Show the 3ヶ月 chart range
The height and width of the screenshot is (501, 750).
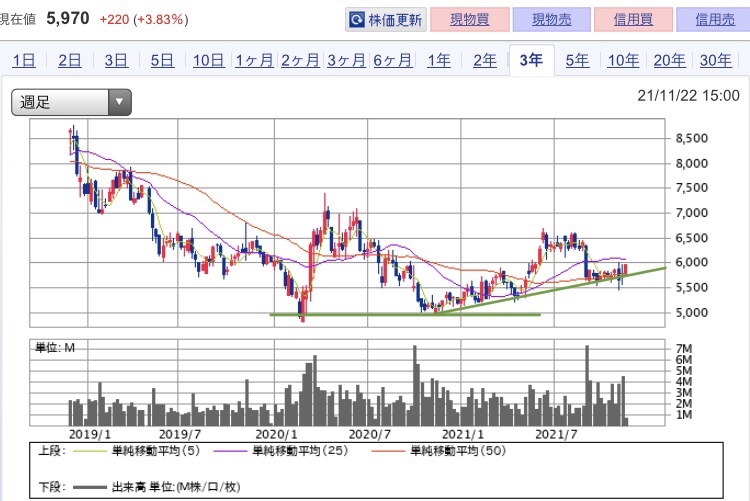point(346,60)
